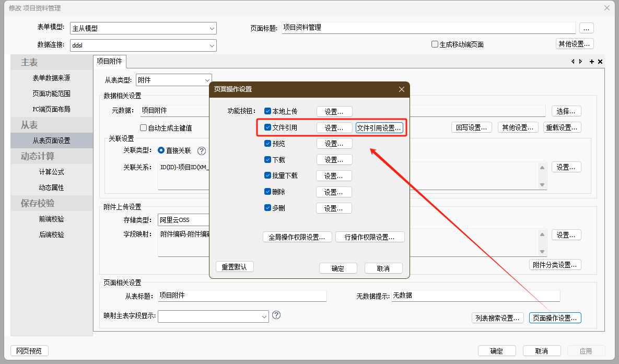Open the 映射主表字段显示 dropdown
The height and width of the screenshot is (364, 619).
coord(264,316)
